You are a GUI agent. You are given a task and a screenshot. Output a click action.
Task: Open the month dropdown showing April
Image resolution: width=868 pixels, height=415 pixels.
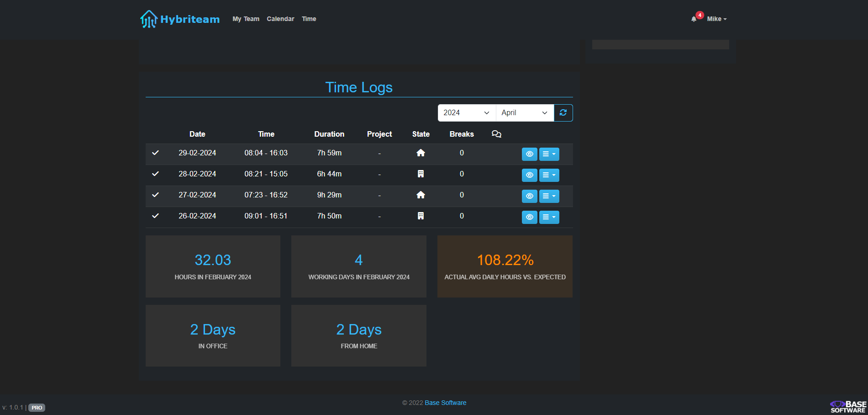pos(524,112)
